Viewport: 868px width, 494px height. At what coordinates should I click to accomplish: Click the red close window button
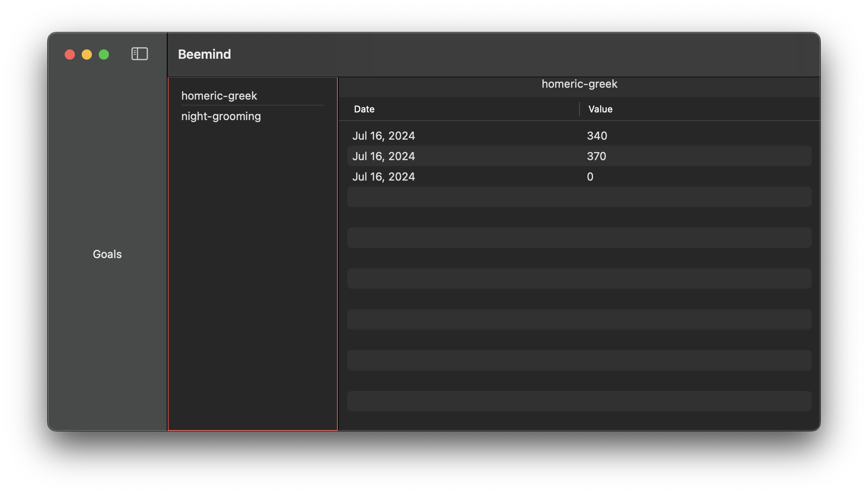[x=70, y=55]
